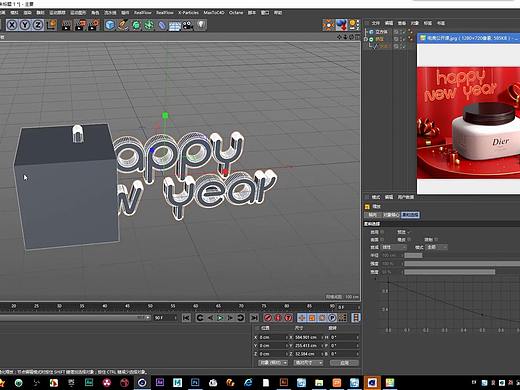Click the red keyframe selection button
This screenshot has width=520, height=390.
click(x=288, y=318)
